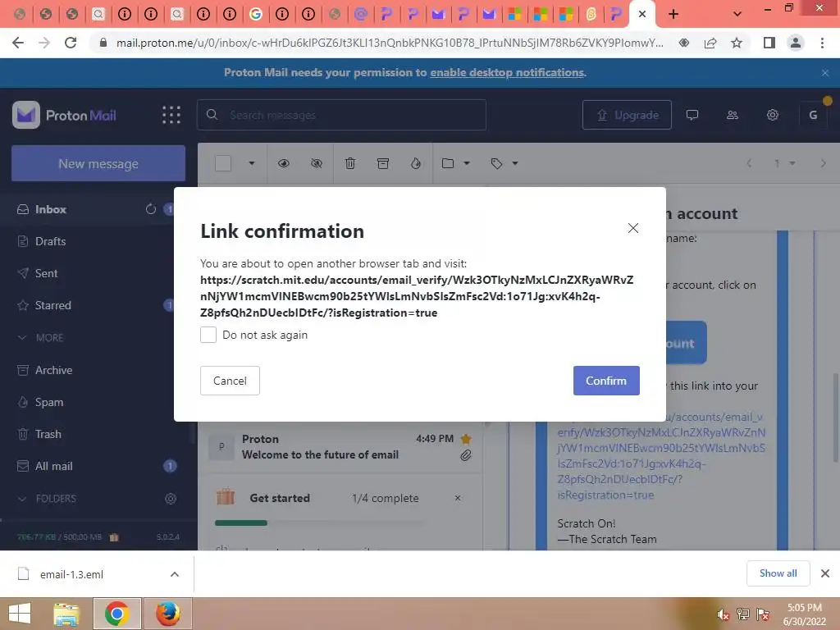Click the New message button
The width and height of the screenshot is (840, 630).
pos(98,163)
